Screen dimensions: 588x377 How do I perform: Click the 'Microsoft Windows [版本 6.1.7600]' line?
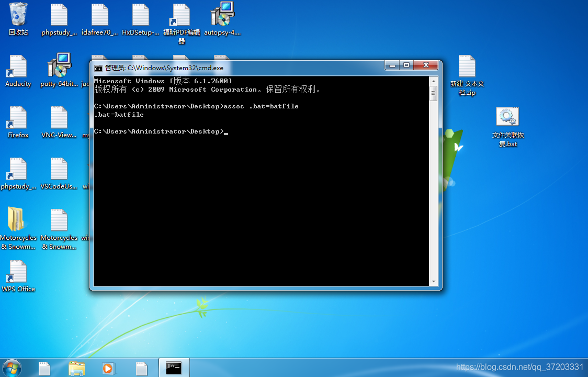163,81
